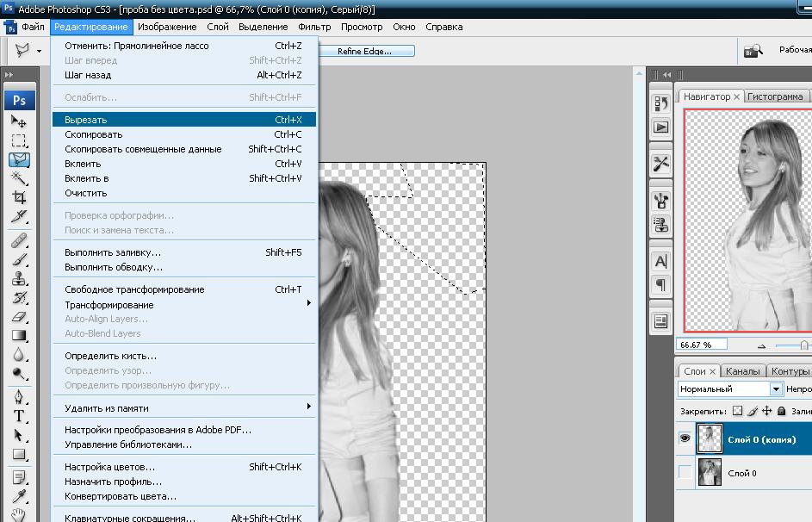Screen dimensions: 812x522
Task: Toggle lock transparent pixels
Action: pos(737,411)
